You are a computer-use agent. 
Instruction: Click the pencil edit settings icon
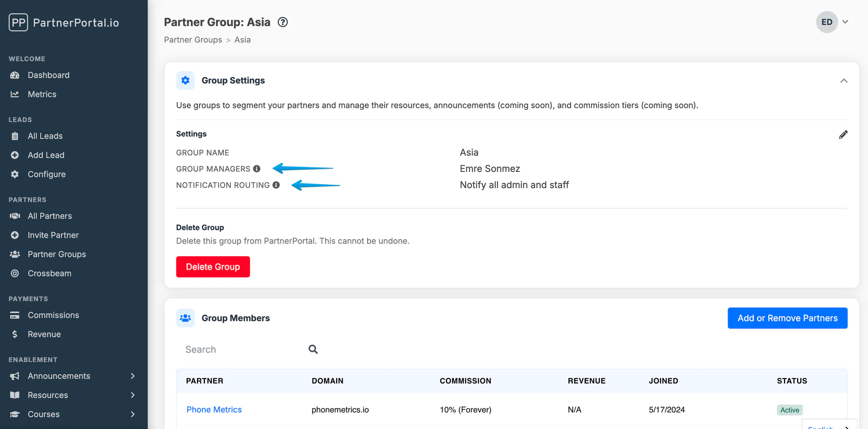[x=843, y=135]
